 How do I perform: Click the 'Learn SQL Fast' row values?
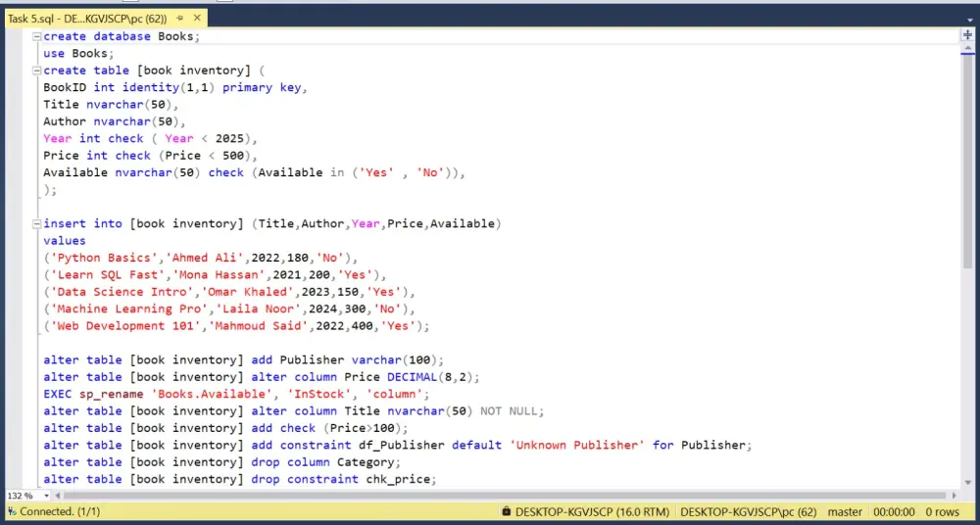point(215,274)
